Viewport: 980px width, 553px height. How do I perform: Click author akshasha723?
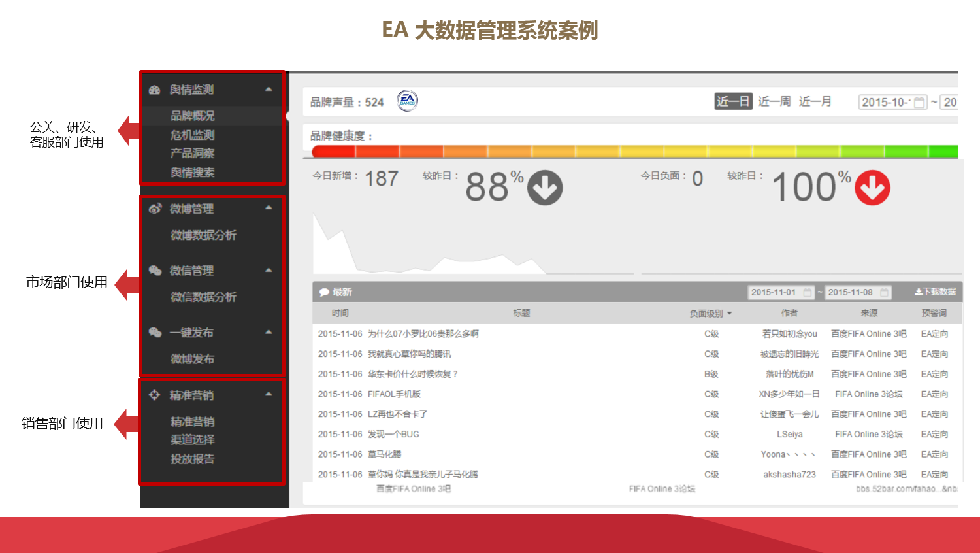pyautogui.click(x=790, y=475)
